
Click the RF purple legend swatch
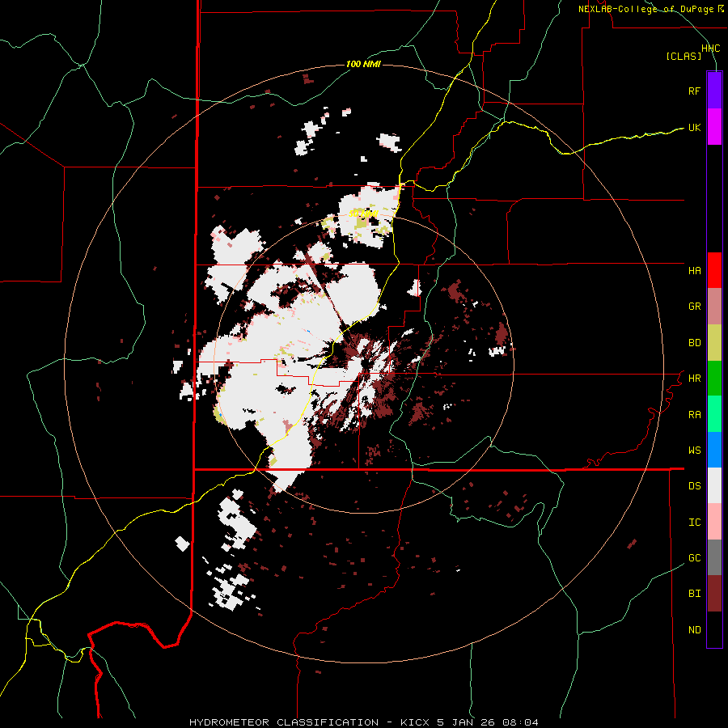[x=714, y=91]
